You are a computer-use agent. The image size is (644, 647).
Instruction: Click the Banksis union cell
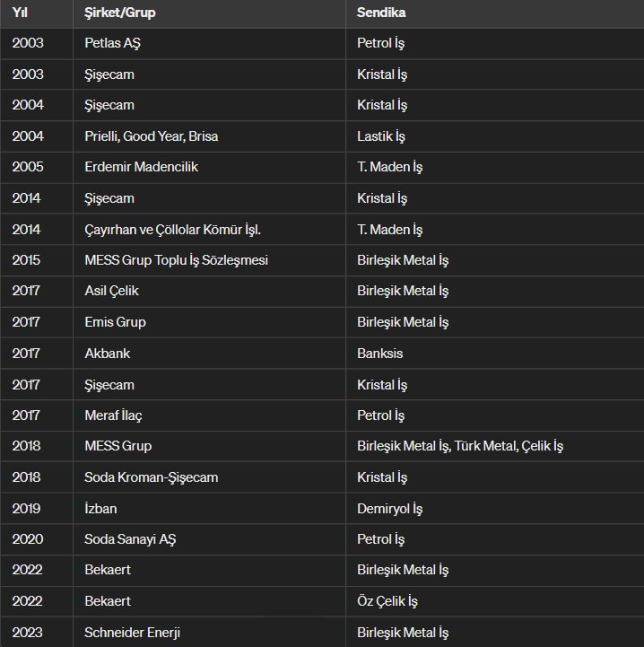coord(380,354)
